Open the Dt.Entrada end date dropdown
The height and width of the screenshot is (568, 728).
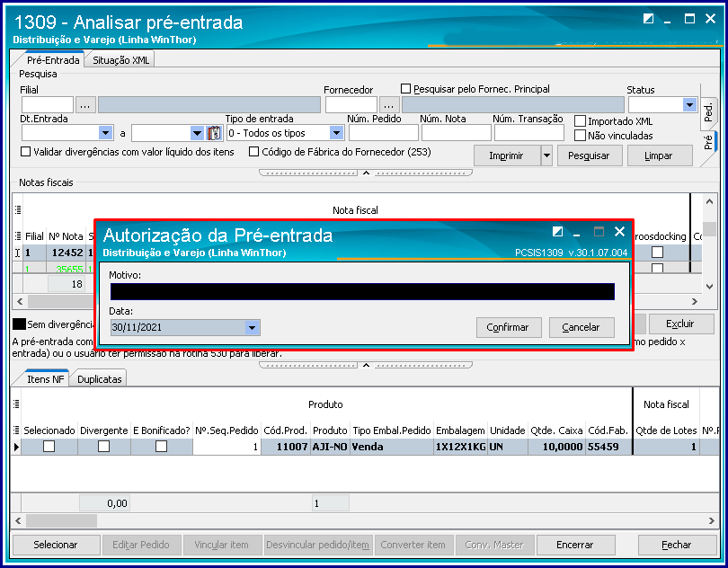point(198,133)
